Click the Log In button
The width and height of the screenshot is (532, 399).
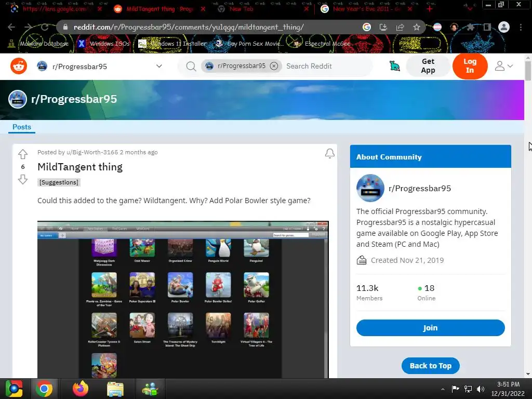(x=470, y=66)
